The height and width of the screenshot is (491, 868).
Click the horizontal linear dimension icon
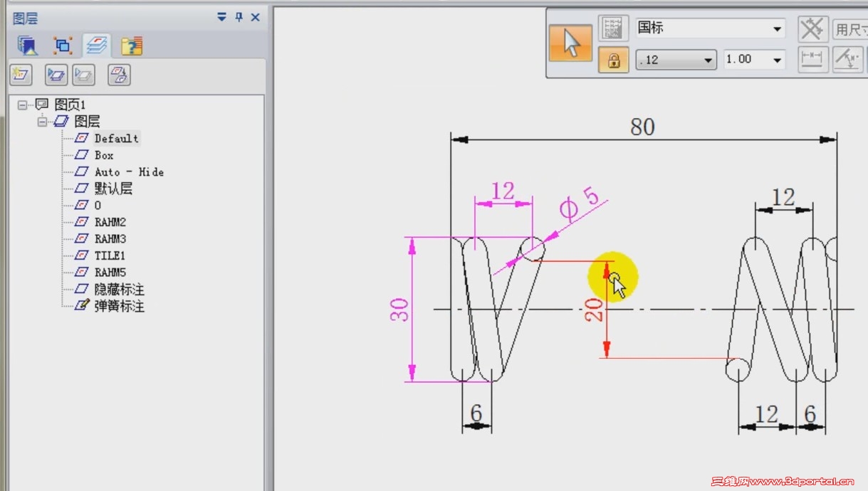812,60
